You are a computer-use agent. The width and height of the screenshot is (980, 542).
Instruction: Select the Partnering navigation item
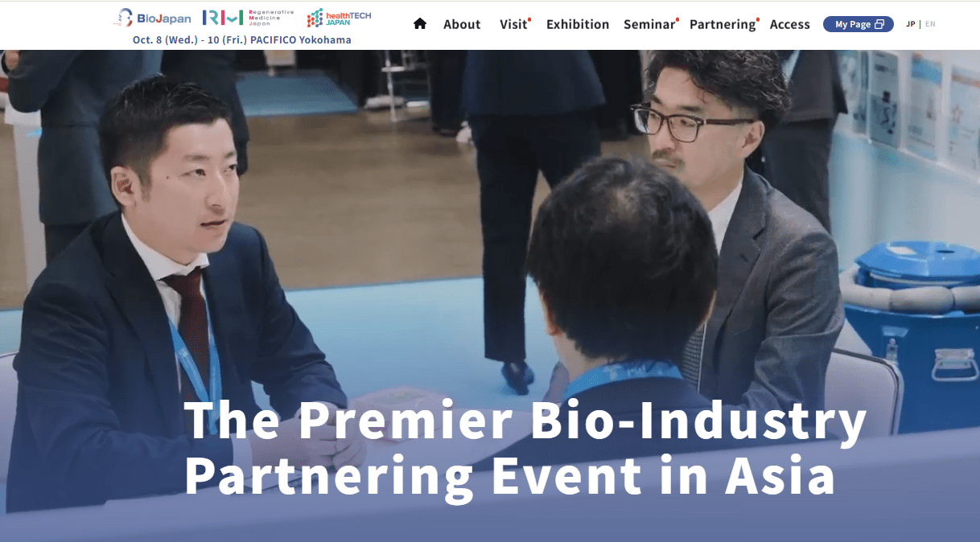[x=723, y=24]
